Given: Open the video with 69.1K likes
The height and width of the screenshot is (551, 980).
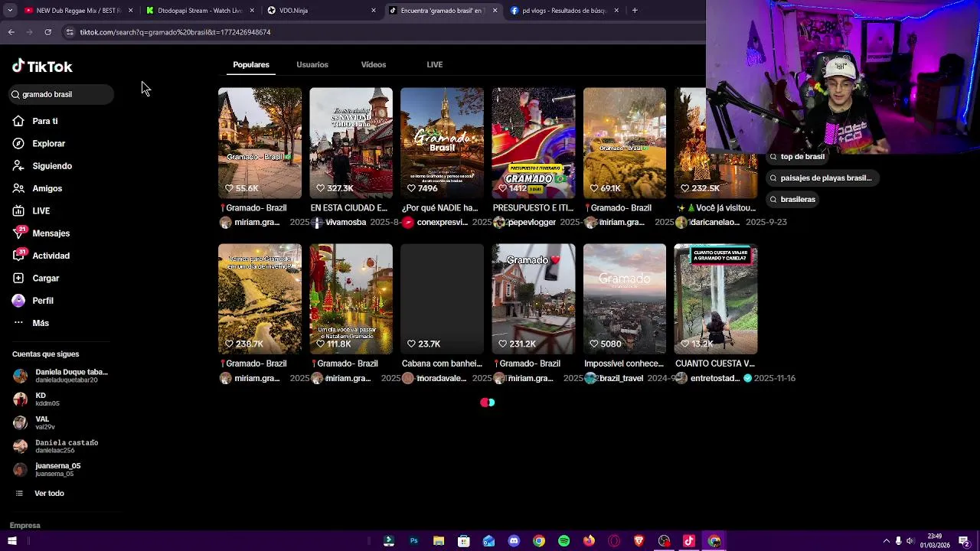Looking at the screenshot, I should pos(624,142).
